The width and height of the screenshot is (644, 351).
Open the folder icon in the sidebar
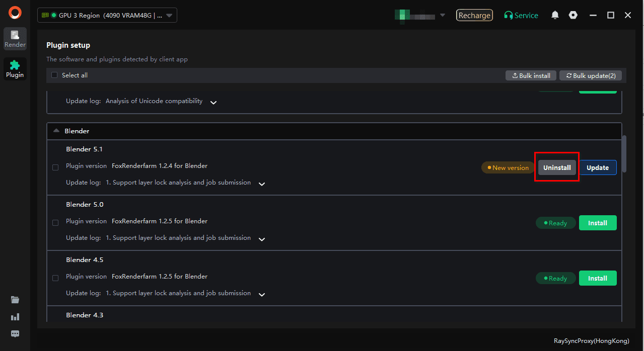click(x=15, y=300)
